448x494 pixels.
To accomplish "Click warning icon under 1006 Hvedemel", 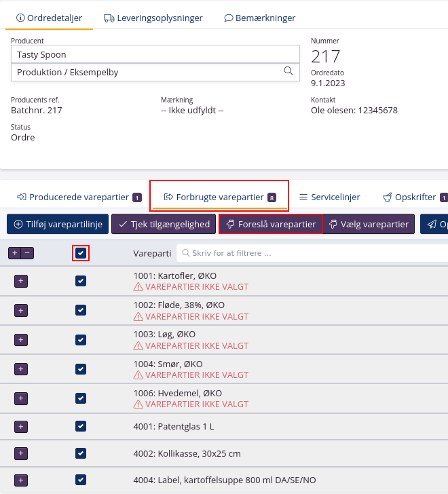I will (138, 404).
